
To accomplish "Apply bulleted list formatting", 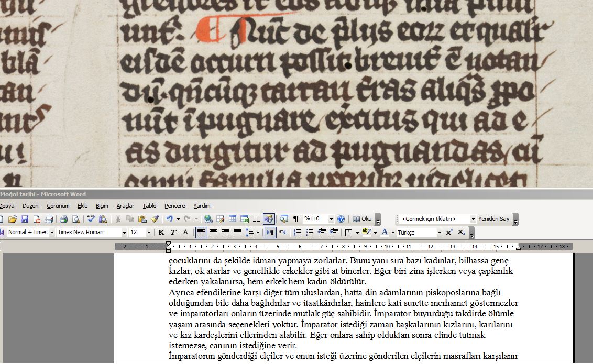I will click(310, 233).
